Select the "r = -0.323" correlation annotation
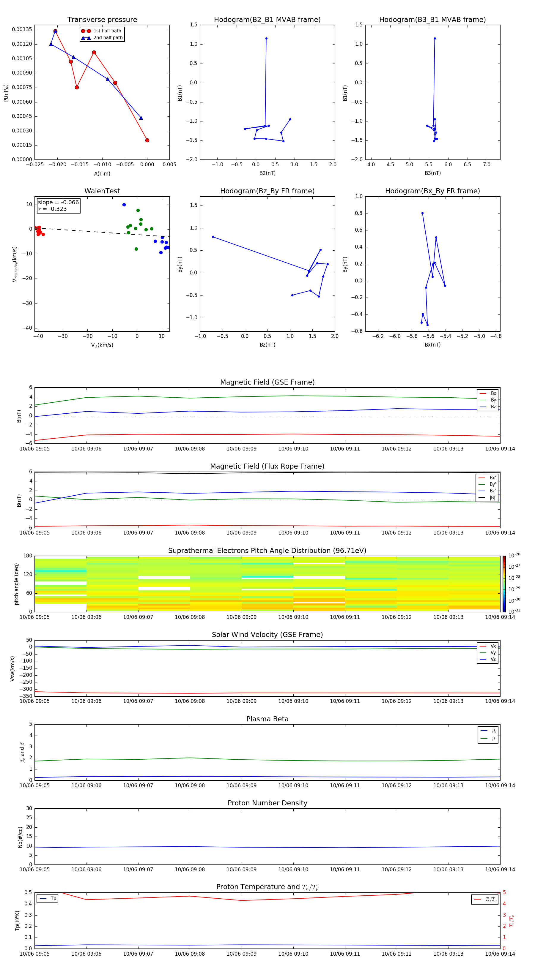This screenshot has height=980, width=535. point(53,209)
